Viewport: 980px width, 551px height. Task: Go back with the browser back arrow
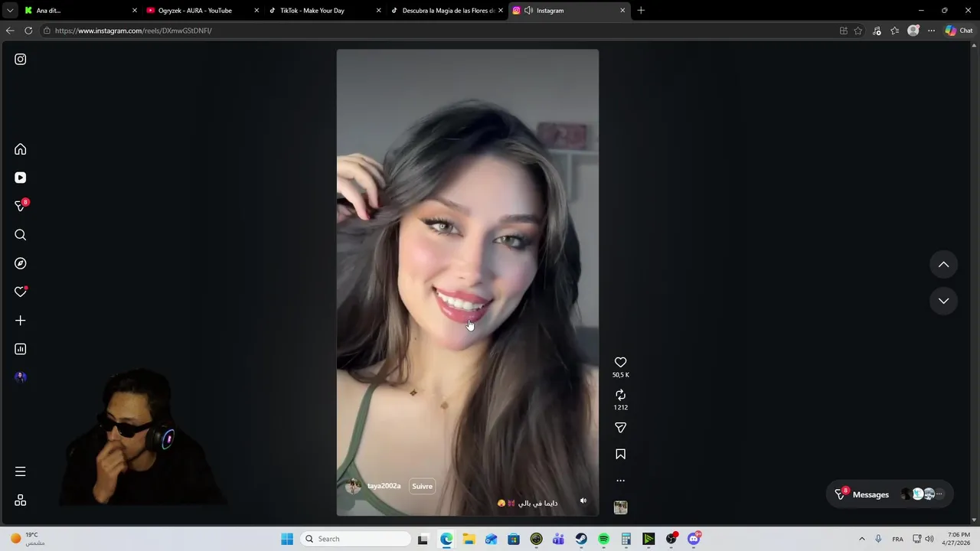[x=10, y=31]
